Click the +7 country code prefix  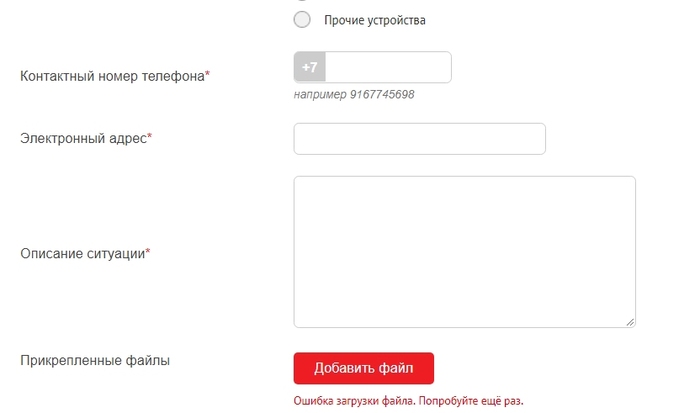pos(310,67)
